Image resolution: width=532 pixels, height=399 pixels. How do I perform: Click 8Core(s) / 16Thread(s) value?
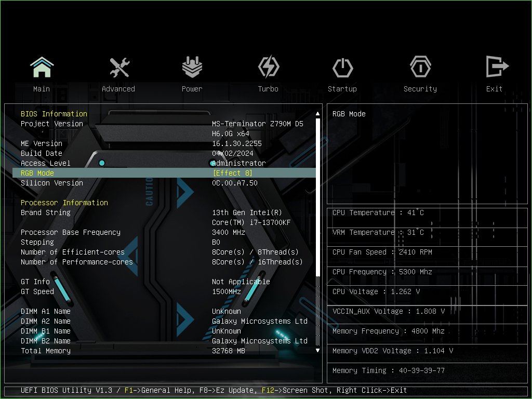tap(257, 262)
